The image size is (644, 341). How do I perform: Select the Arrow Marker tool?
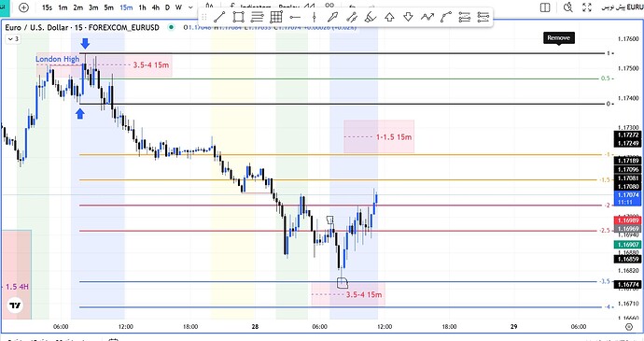pyautogui.click(x=332, y=17)
